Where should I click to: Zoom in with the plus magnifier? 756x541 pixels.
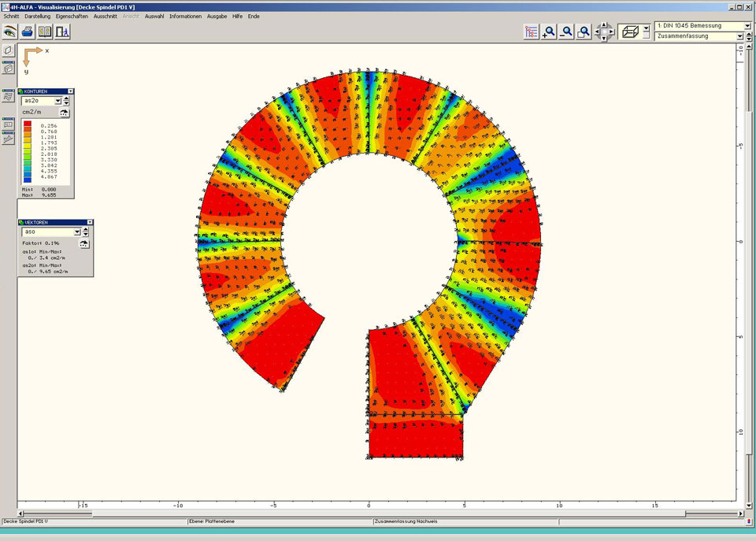click(x=550, y=31)
